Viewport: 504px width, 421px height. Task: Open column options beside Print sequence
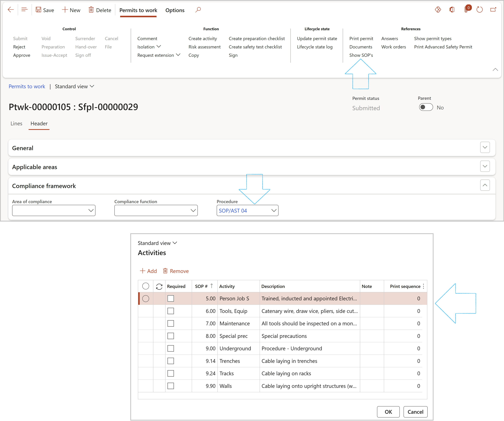[424, 286]
